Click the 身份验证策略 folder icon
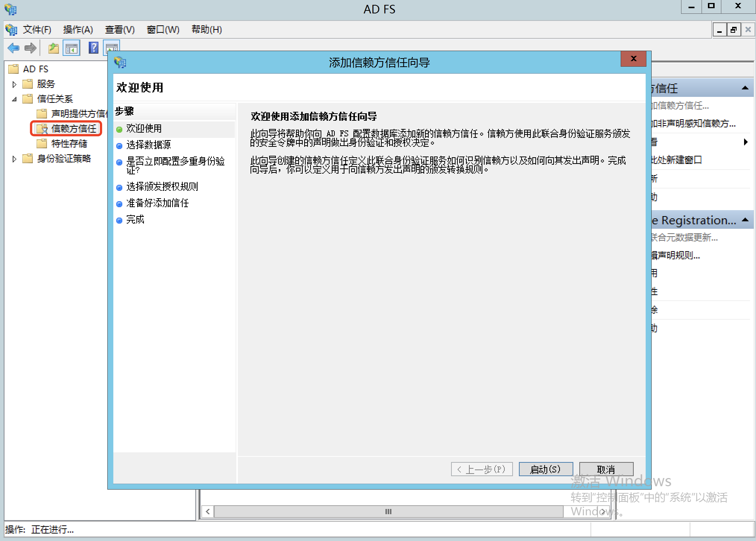 (x=28, y=158)
